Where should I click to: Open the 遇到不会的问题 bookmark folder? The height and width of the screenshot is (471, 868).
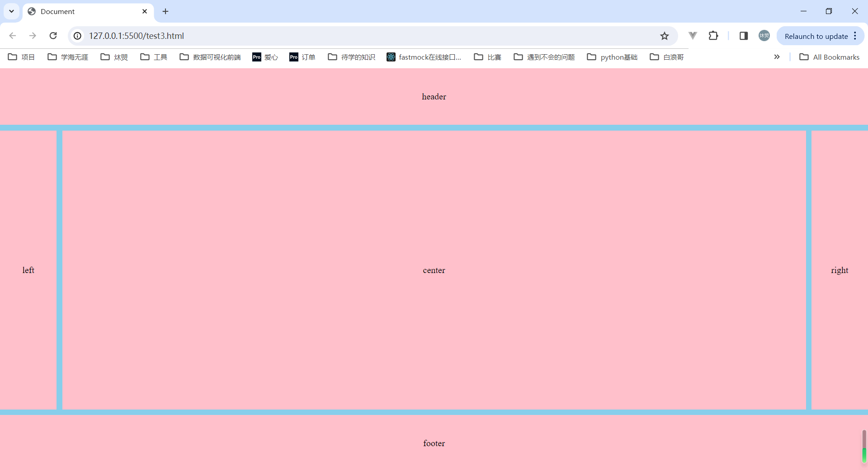[544, 57]
